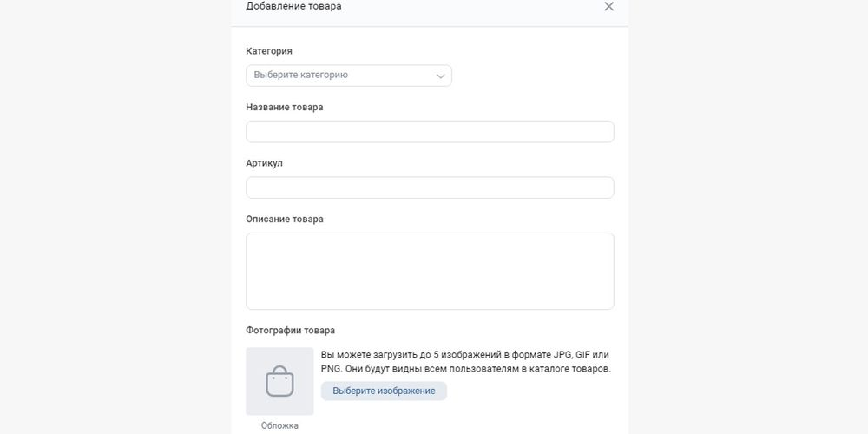Click the Обложка caption under cover
868x434 pixels.
click(279, 425)
